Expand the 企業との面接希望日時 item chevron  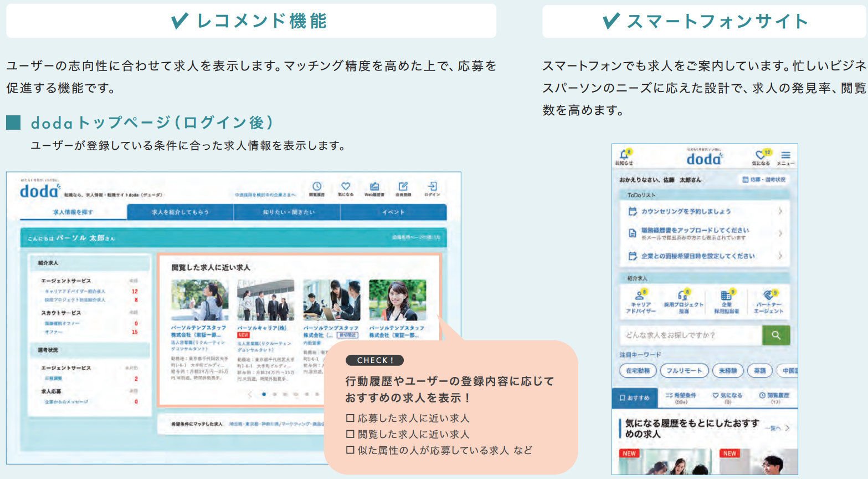tap(780, 256)
